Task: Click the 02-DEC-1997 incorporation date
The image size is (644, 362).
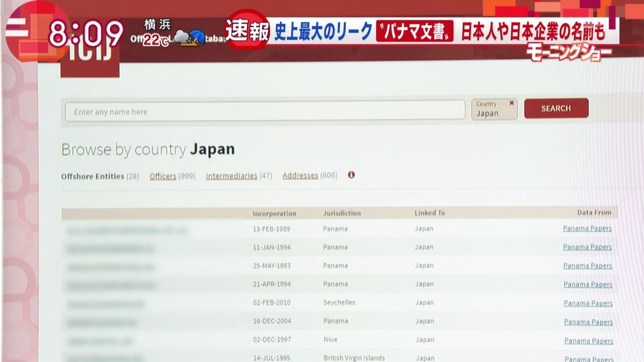Action: coord(272,339)
